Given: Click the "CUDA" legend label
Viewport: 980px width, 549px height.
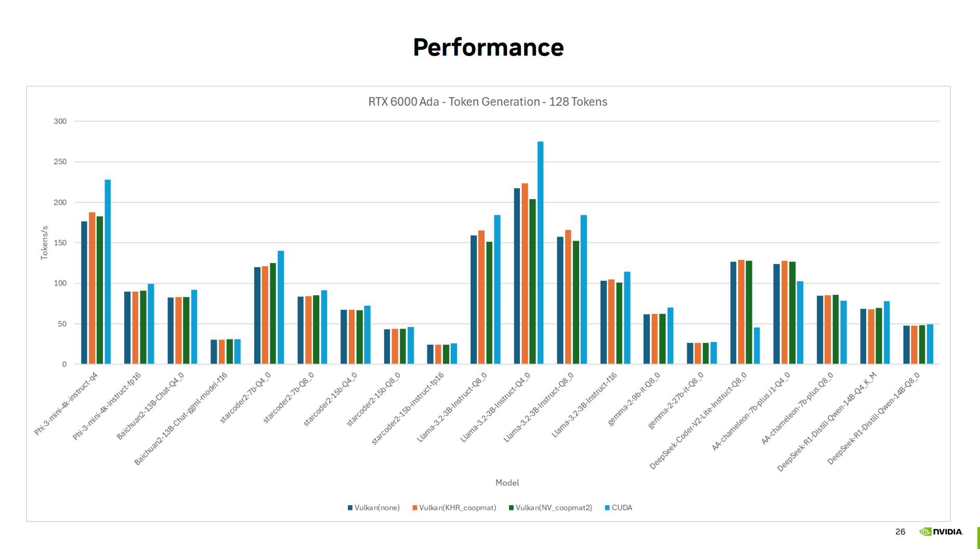Looking at the screenshot, I should (x=622, y=508).
